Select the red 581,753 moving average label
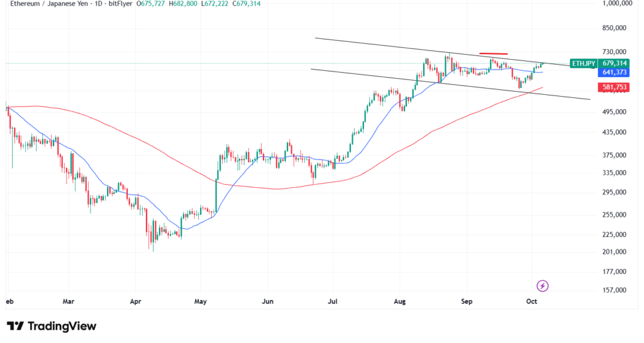 pos(614,87)
